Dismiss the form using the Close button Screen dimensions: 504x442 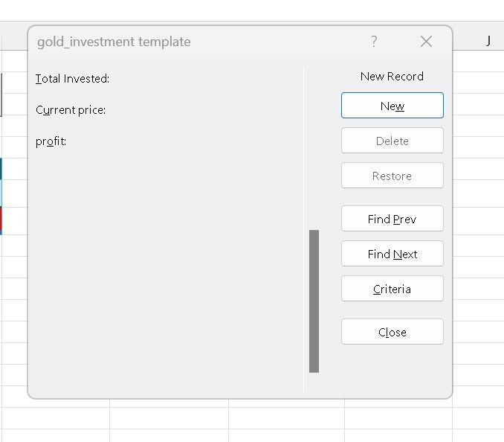pos(392,332)
